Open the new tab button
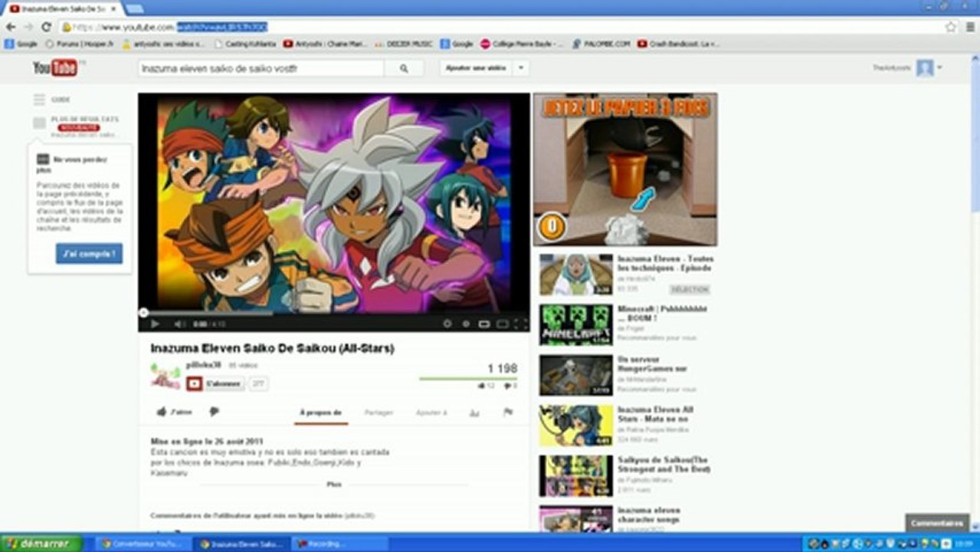The height and width of the screenshot is (552, 980). pyautogui.click(x=134, y=8)
